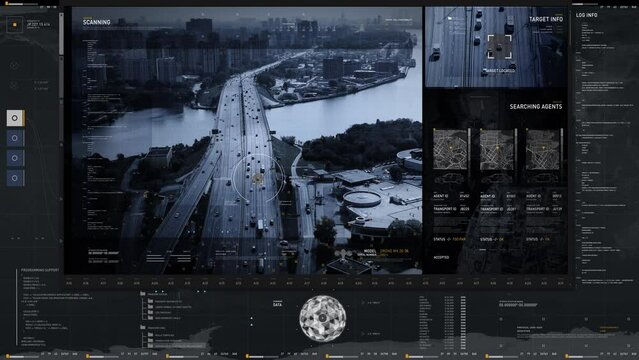The height and width of the screenshot is (360, 639).
Task: Click the bracketed target lock frame on vehicle
Action: click(x=500, y=46)
